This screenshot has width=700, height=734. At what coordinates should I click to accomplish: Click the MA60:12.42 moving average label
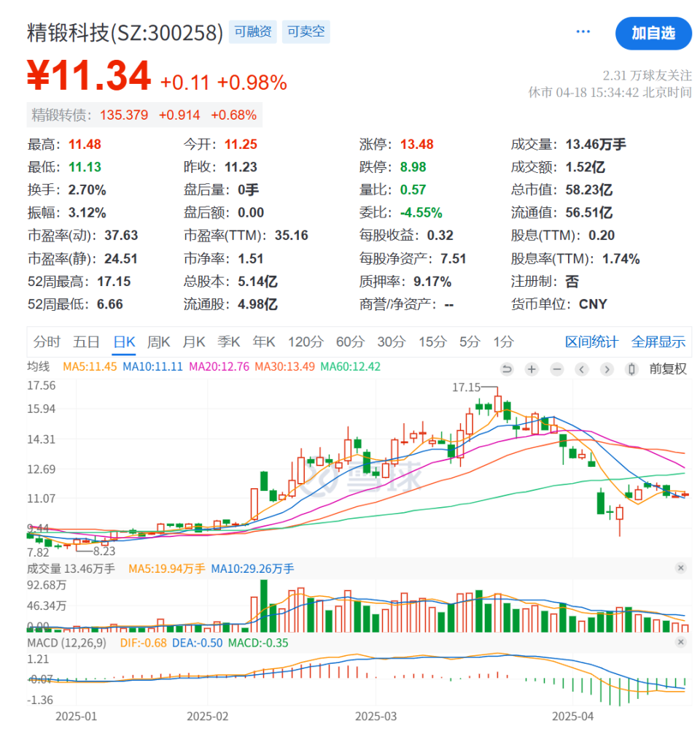351,366
